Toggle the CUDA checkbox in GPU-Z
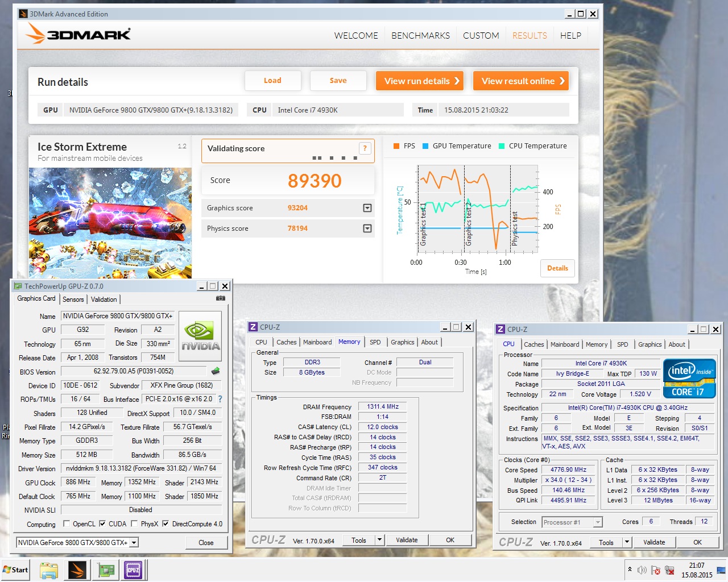 (102, 523)
